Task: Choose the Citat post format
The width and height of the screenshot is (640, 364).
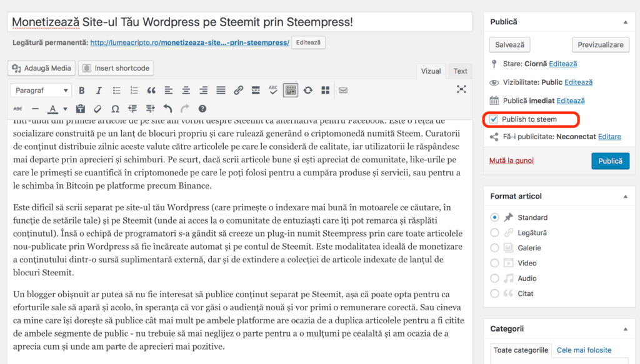Action: click(494, 293)
